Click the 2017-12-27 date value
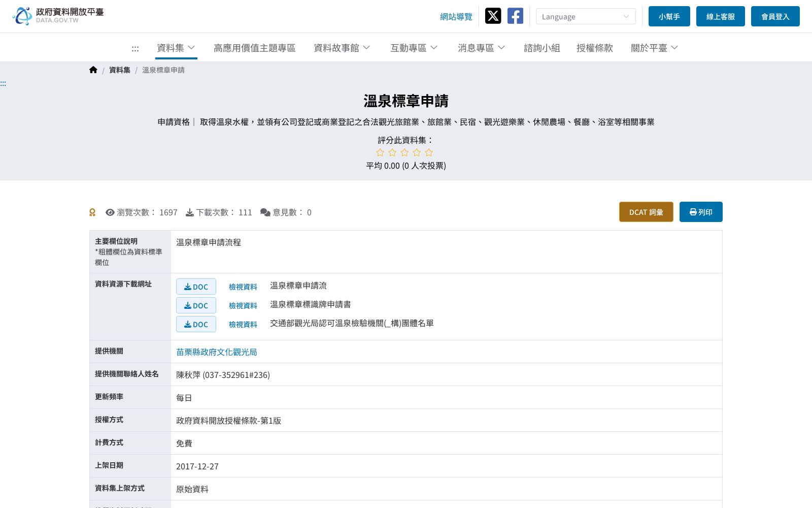Viewport: 812px width, 508px height. 197,466
